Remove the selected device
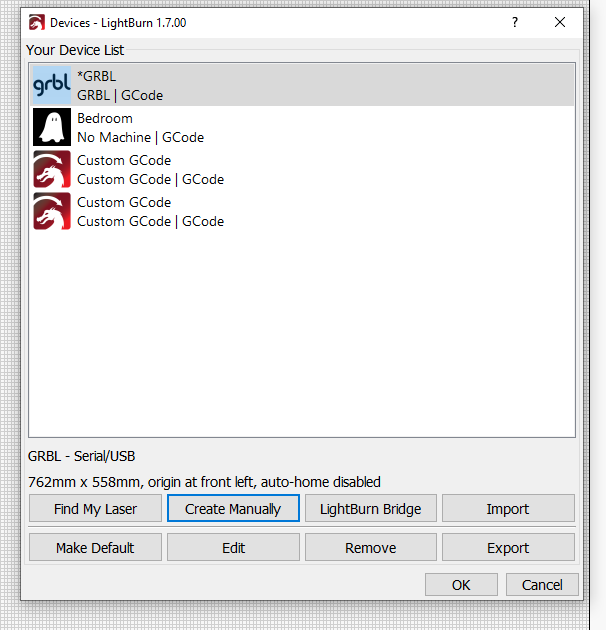 click(371, 547)
